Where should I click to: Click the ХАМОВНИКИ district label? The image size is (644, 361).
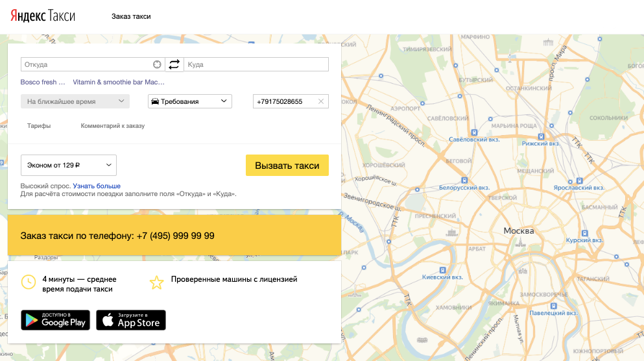point(453,308)
